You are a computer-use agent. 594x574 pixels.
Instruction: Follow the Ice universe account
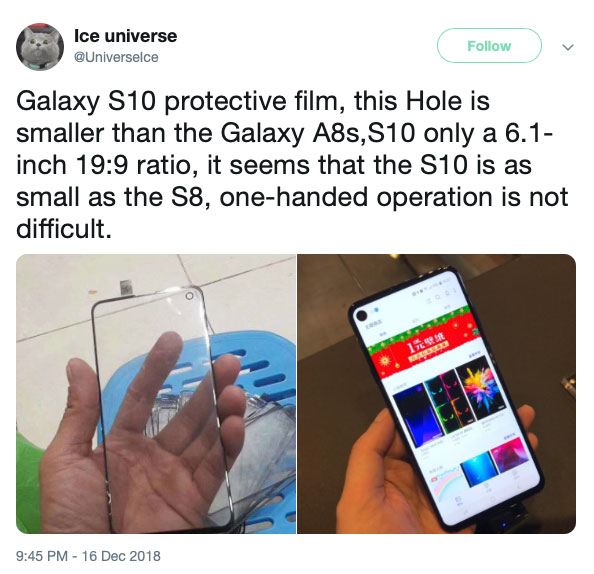(489, 45)
